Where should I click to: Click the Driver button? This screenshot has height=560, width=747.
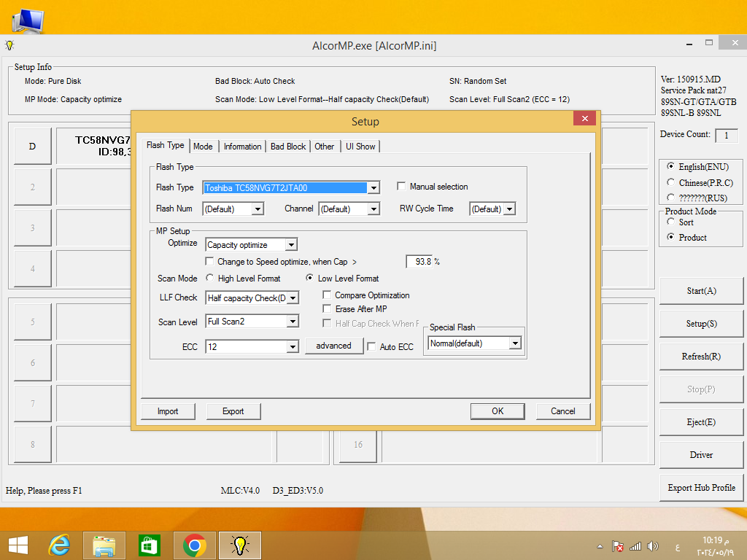point(701,455)
